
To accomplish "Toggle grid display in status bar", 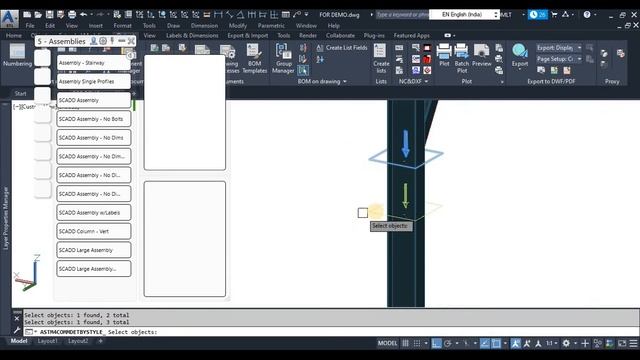I will [x=405, y=343].
